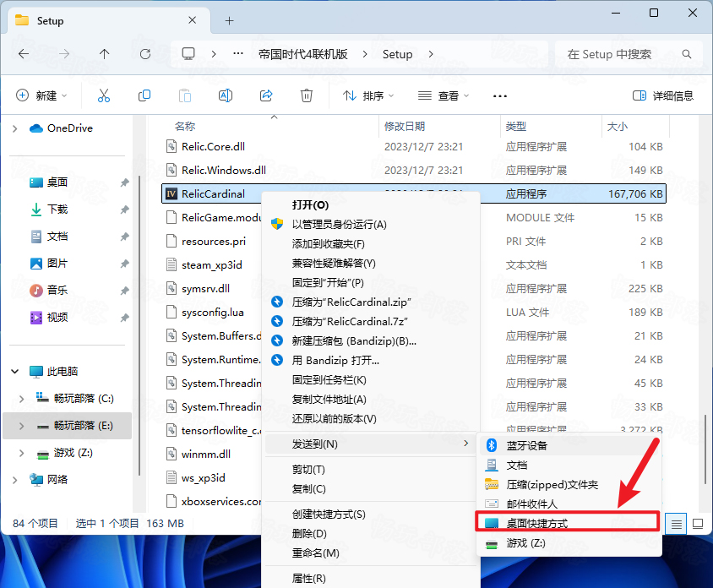Click the Copy icon in toolbar
This screenshot has width=713, height=588.
(144, 95)
